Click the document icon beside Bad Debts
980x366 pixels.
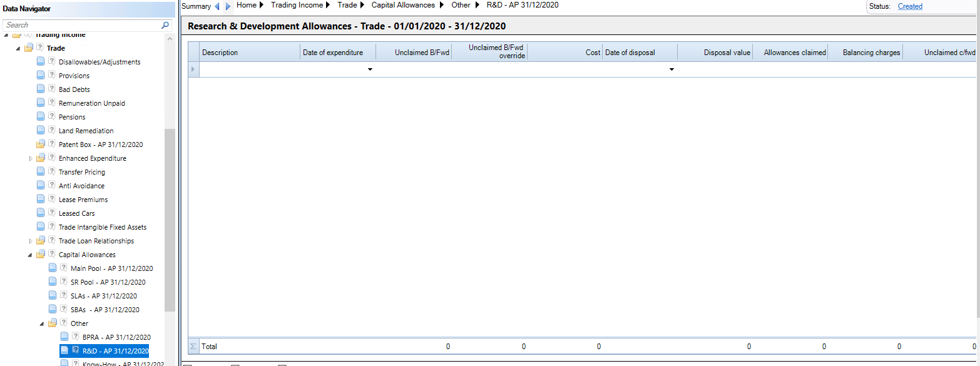pos(41,89)
